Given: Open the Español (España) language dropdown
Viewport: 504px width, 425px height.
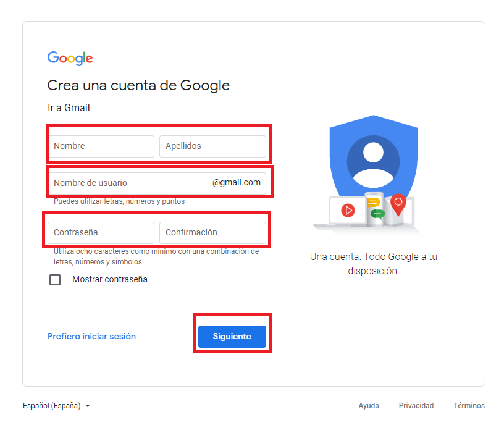Looking at the screenshot, I should pos(56,406).
